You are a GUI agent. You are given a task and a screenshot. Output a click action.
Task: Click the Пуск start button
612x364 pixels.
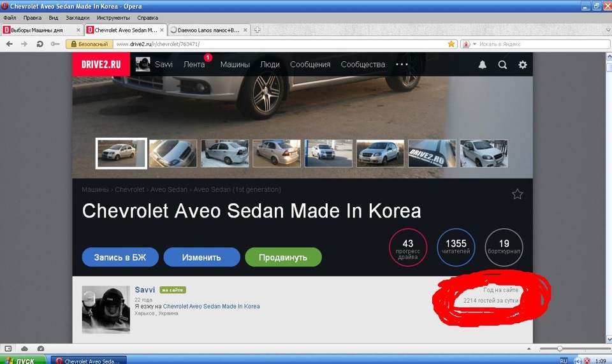23,360
